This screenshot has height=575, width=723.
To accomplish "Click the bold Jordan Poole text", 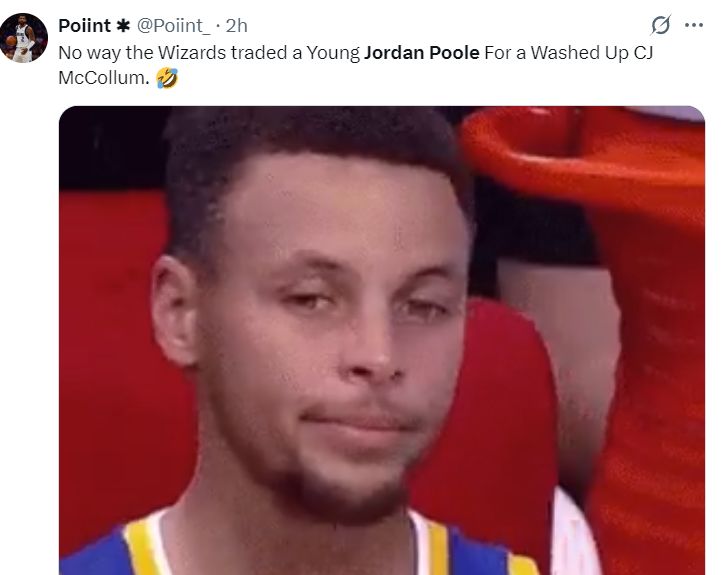I will [421, 53].
